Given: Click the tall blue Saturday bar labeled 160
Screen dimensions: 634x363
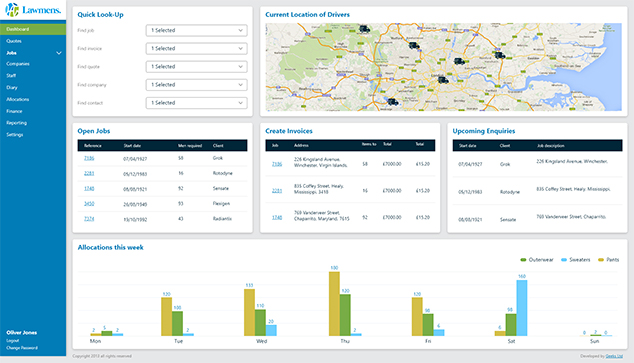Looking at the screenshot, I should tap(522, 308).
